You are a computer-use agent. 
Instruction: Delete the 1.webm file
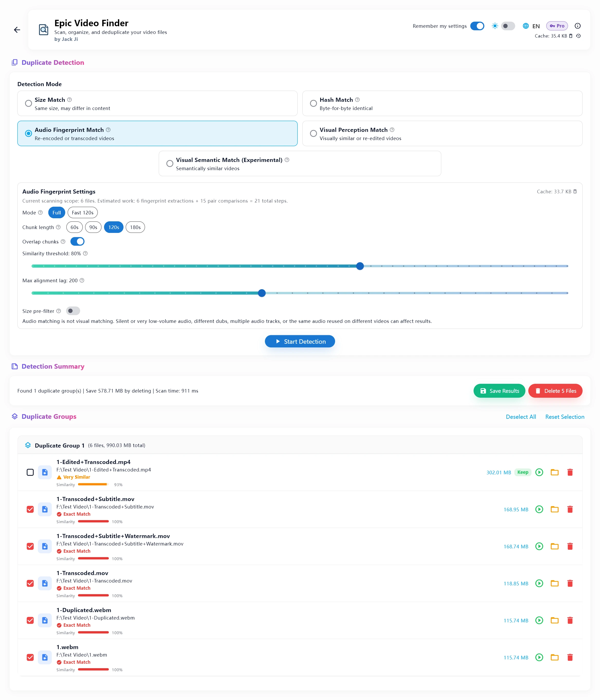coord(570,657)
